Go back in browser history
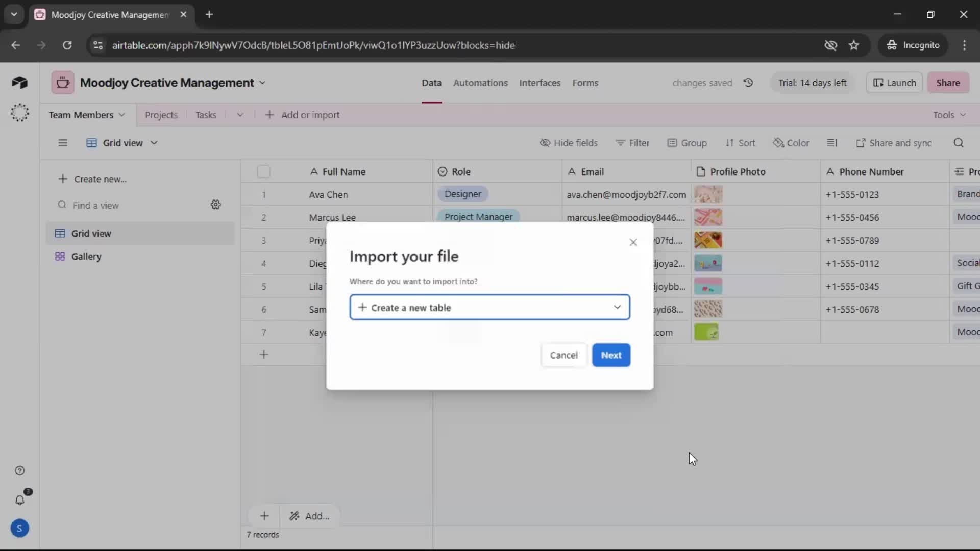 point(16,45)
